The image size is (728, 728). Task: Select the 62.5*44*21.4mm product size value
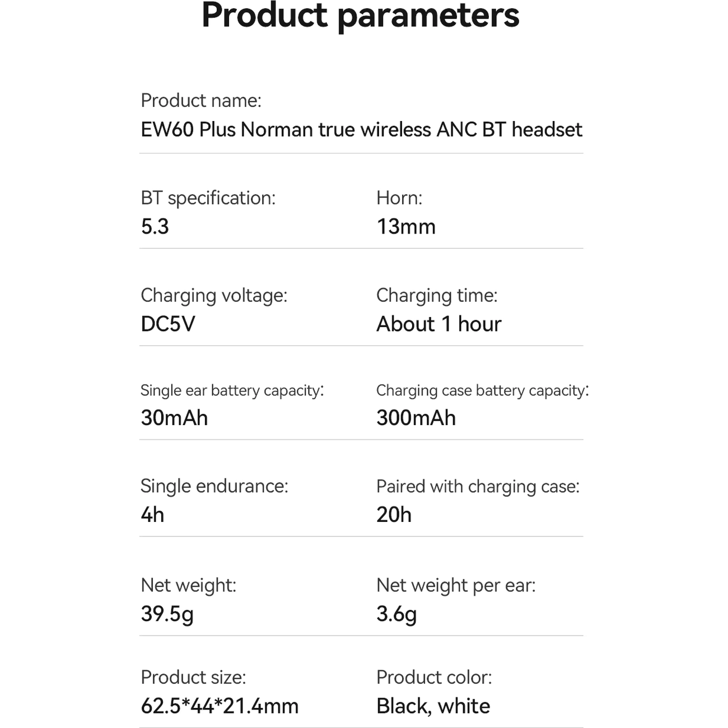tap(220, 706)
